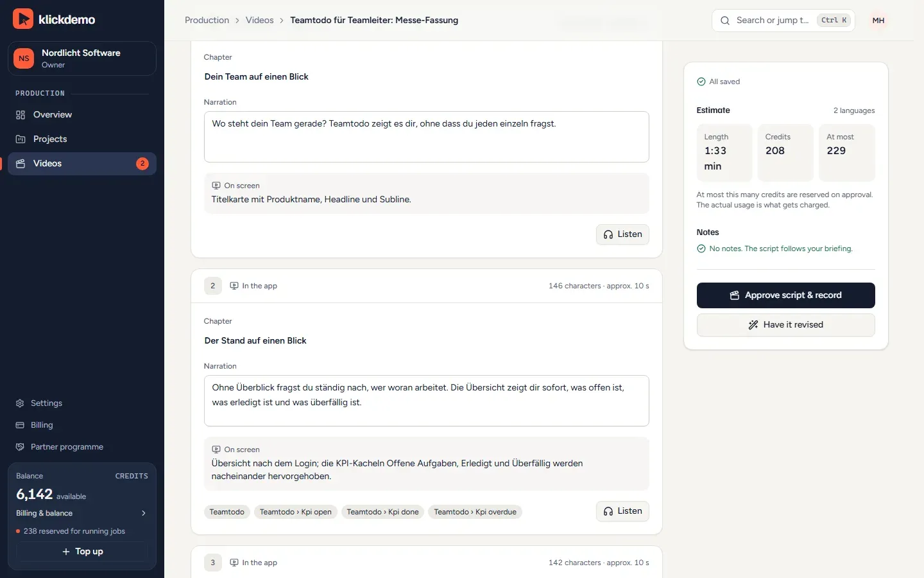Screen dimensions: 924x578
Task: Click the klickdemo logo icon
Action: pos(23,19)
